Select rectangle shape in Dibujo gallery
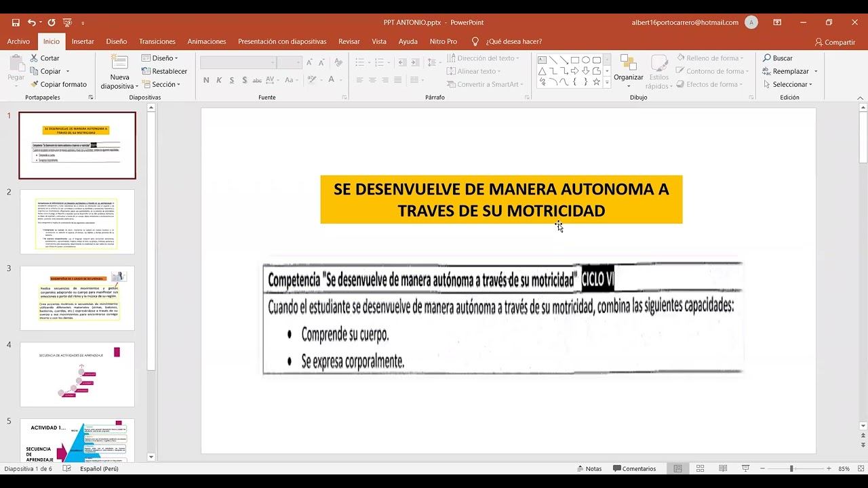The height and width of the screenshot is (488, 868). (574, 60)
